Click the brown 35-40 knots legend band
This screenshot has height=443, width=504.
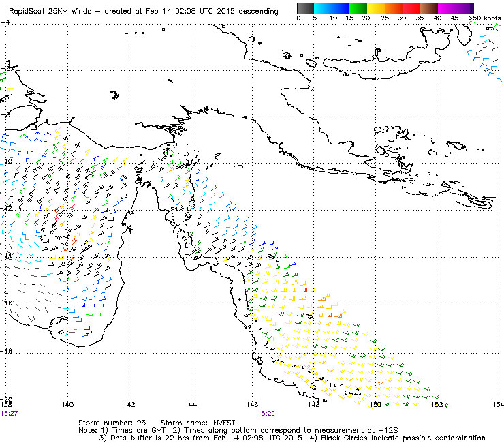tap(429, 8)
